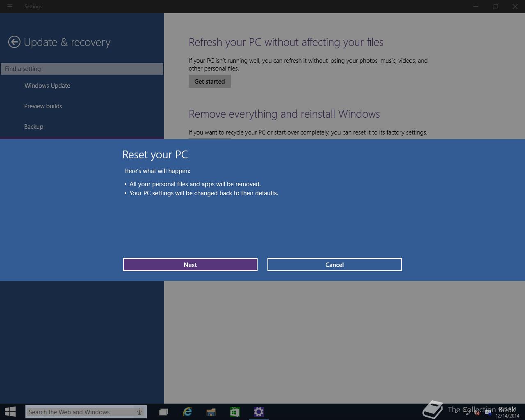
Task: Restore down the Settings window
Action: [495, 7]
